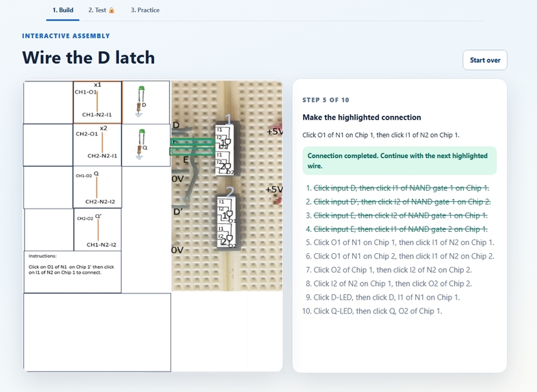This screenshot has height=392, width=537.
Task: Click NAND gate 2 symbol on Chip 1
Action: pos(228,166)
